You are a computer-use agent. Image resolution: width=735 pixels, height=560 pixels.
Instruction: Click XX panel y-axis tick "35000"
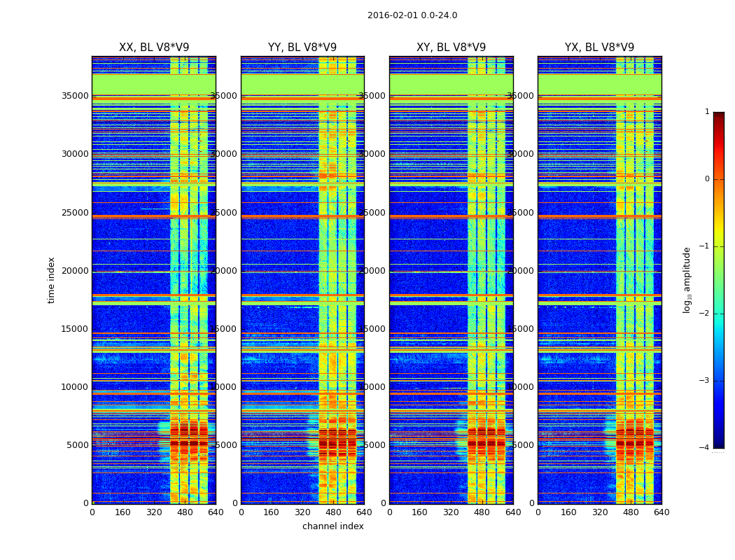pos(75,96)
